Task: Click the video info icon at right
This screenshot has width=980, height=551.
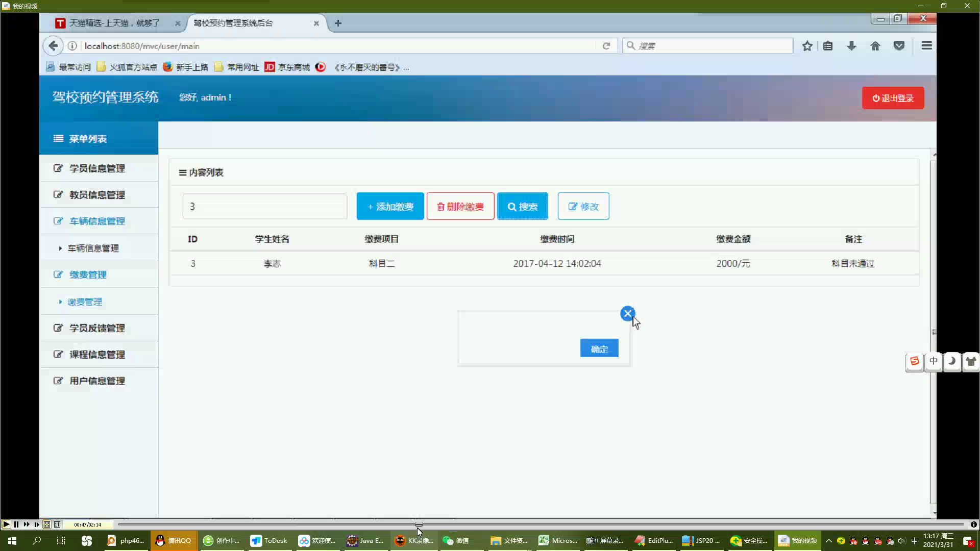Action: [x=973, y=524]
